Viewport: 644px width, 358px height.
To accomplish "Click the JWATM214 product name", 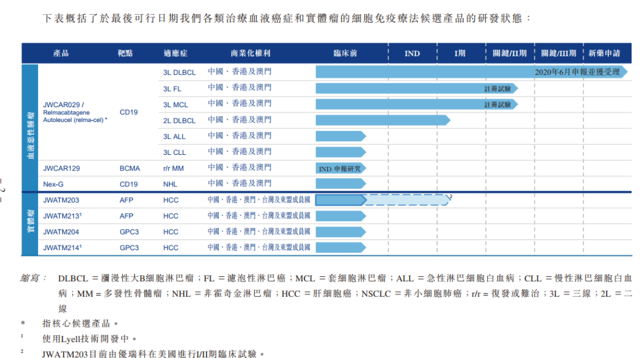I will tap(63, 248).
